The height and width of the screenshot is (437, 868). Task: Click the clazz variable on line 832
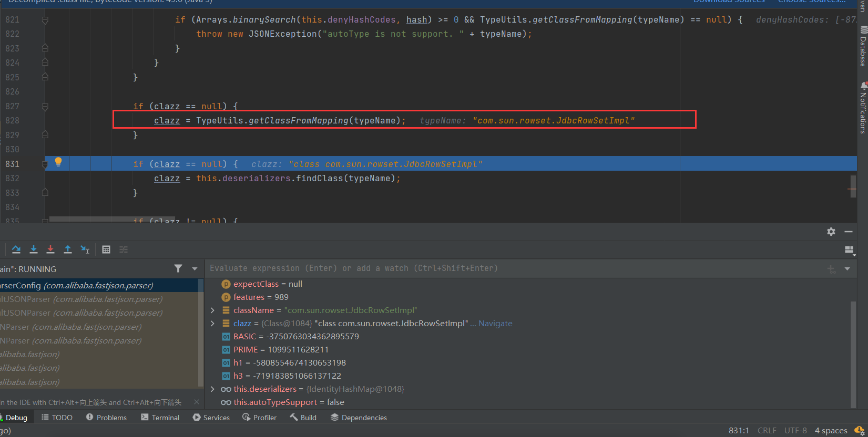click(167, 179)
